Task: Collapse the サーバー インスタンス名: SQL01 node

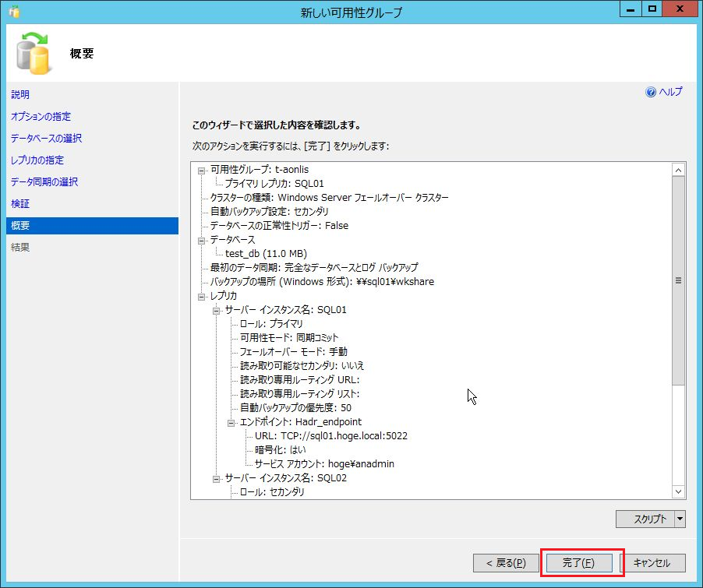Action: pos(217,310)
